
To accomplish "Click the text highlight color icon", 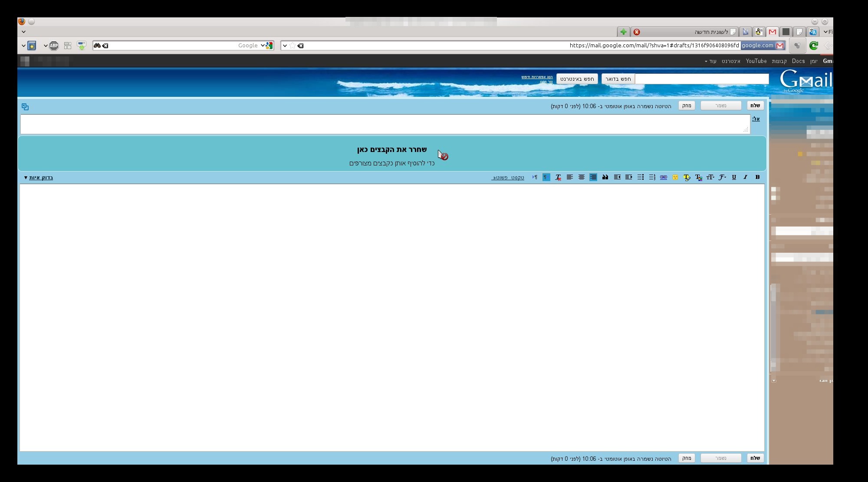I will coord(687,177).
